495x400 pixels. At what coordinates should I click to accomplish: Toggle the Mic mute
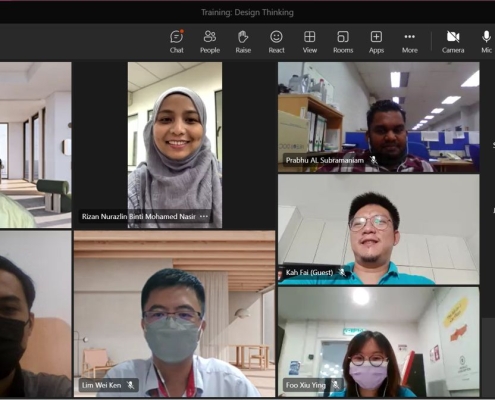(x=486, y=42)
